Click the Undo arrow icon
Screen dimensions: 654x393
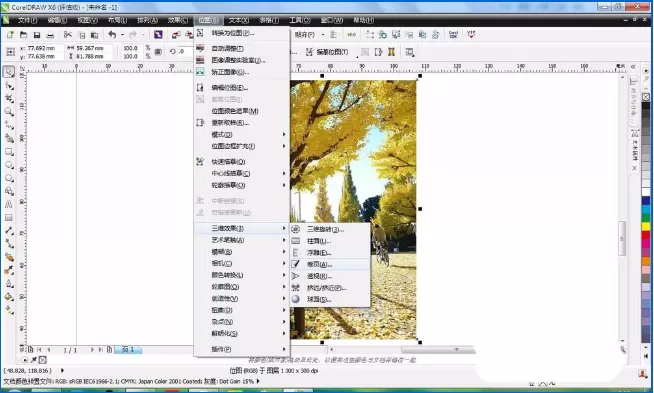pyautogui.click(x=112, y=35)
